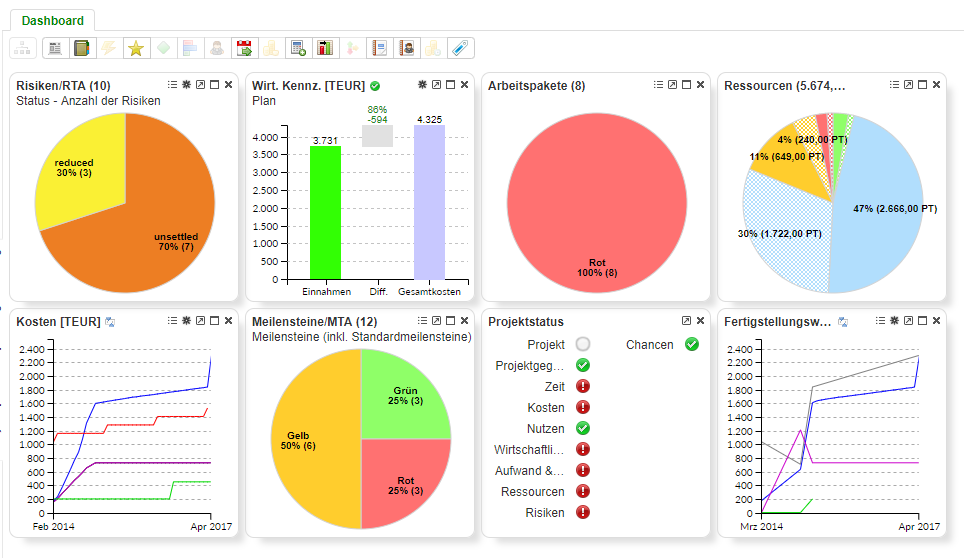Click the Wirt. Kennz. [TEUR] panel title
The width and height of the screenshot is (964, 558).
click(309, 86)
